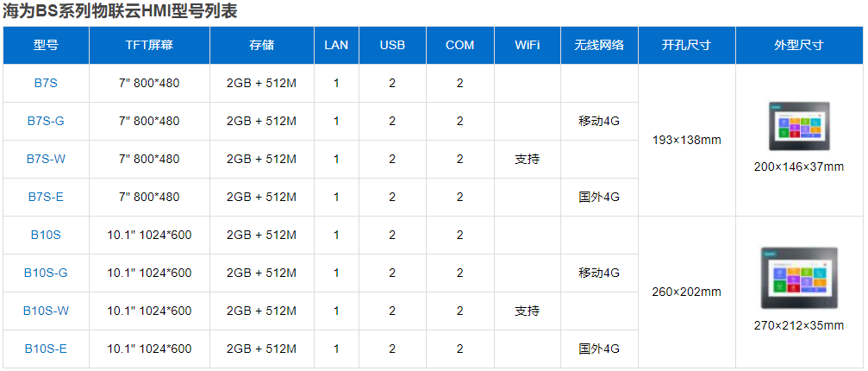The image size is (868, 371).
Task: Select the COM column header
Action: (459, 46)
